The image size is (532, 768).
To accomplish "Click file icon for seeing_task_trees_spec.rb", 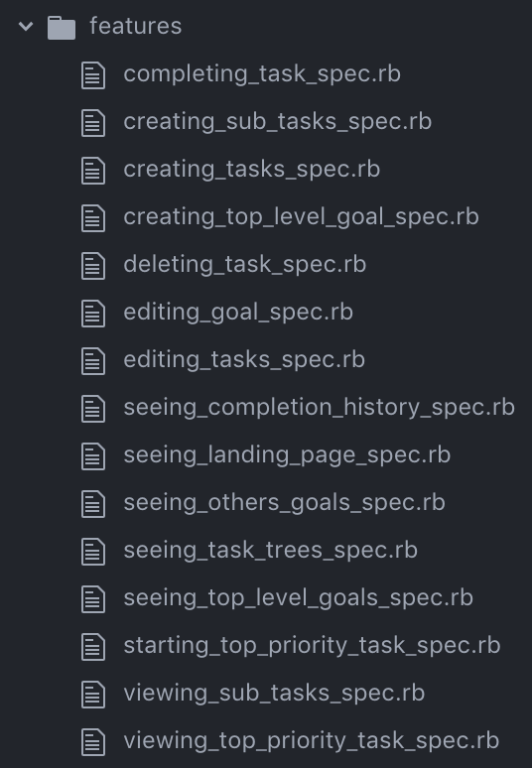I will (93, 552).
